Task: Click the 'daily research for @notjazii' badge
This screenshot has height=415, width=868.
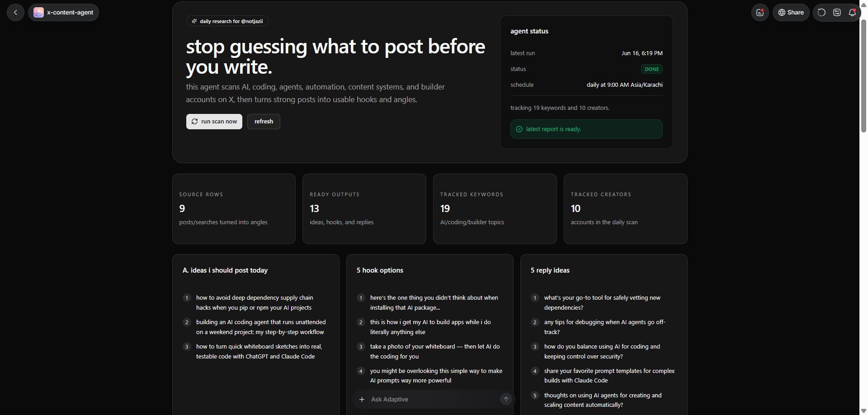Action: (227, 21)
